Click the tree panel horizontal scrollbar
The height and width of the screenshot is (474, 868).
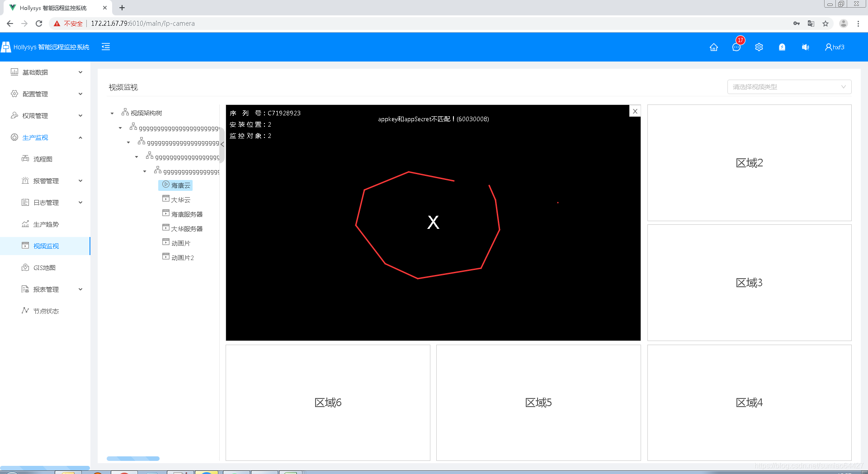pyautogui.click(x=133, y=458)
